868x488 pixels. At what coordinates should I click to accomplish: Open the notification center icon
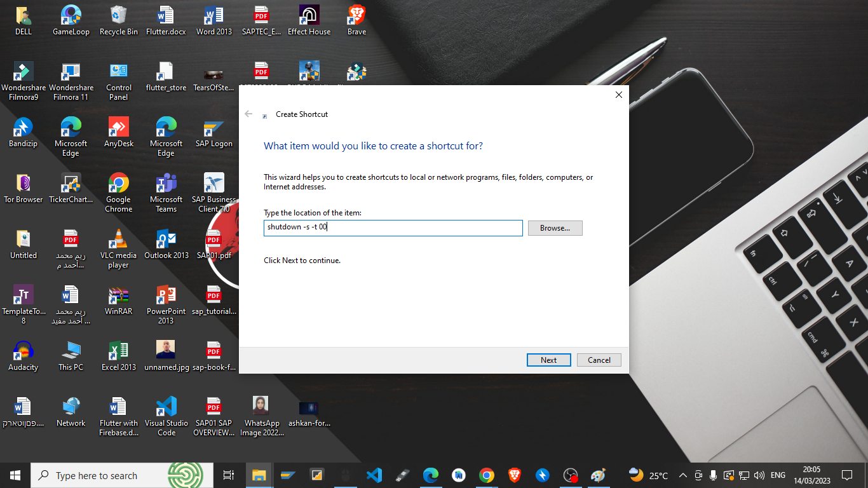[x=846, y=475]
